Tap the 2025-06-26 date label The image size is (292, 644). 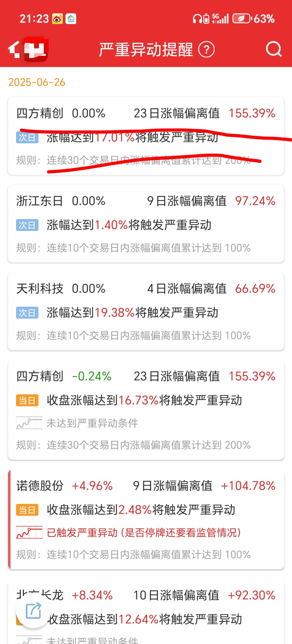pos(37,82)
